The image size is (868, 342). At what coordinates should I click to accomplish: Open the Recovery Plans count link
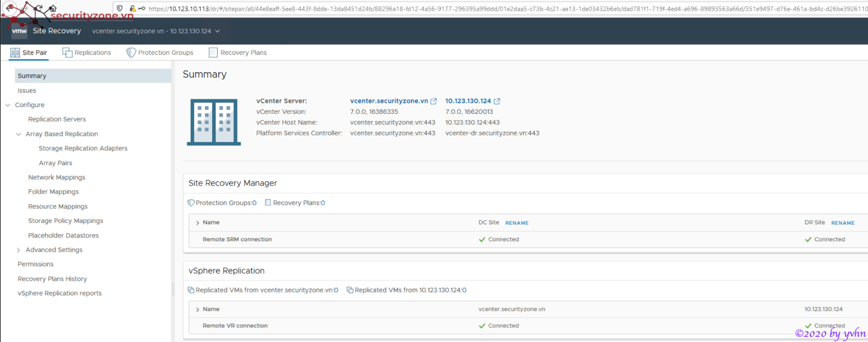322,203
